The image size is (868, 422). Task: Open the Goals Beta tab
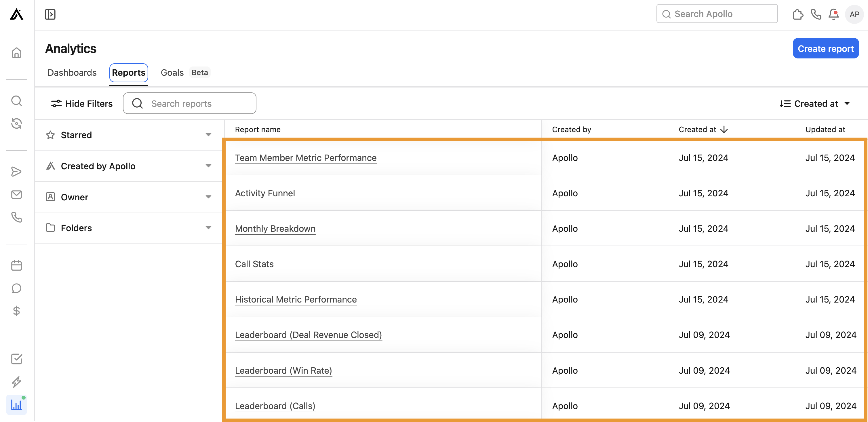[172, 73]
